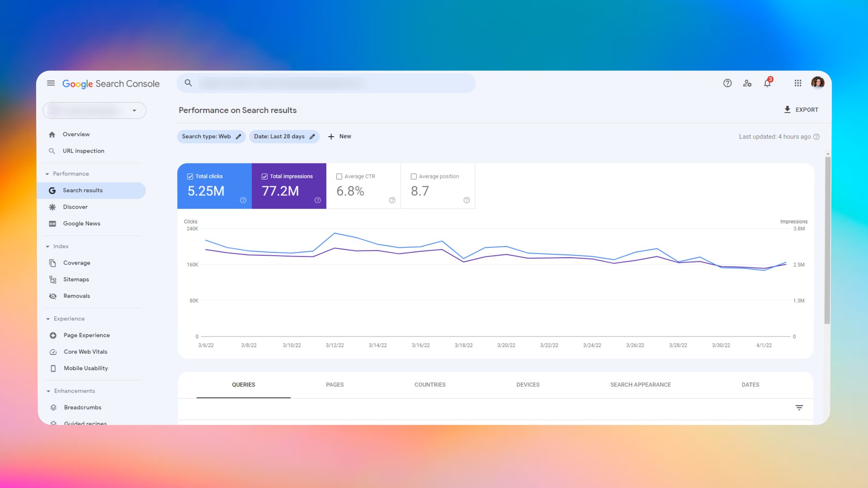
Task: Open Date: Last 28 days chip
Action: (x=284, y=136)
